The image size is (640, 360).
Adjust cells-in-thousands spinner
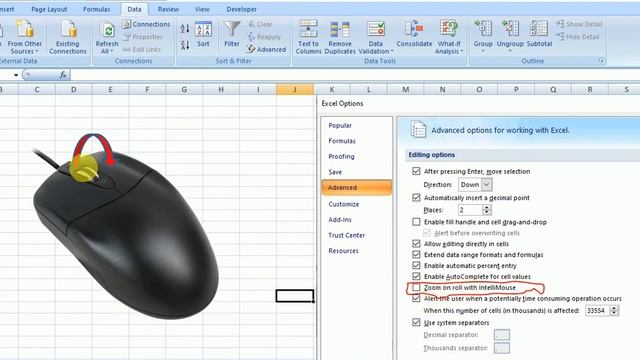(614, 311)
